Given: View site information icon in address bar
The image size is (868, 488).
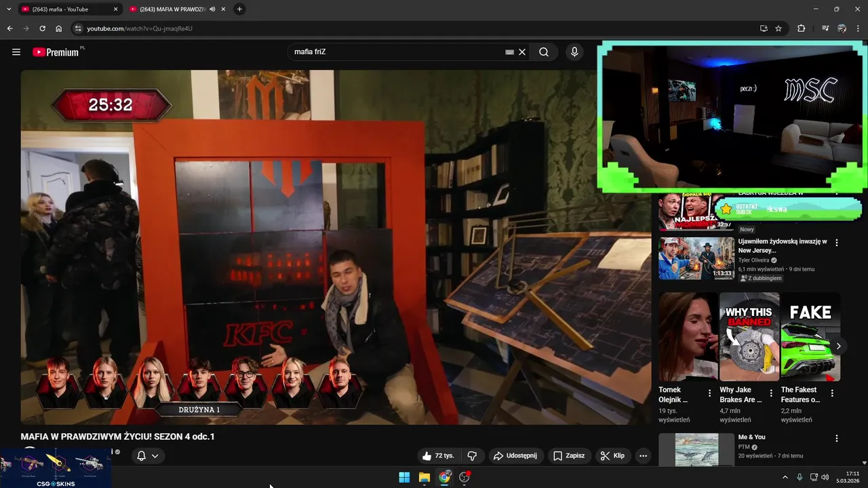Looking at the screenshot, I should click(x=77, y=28).
